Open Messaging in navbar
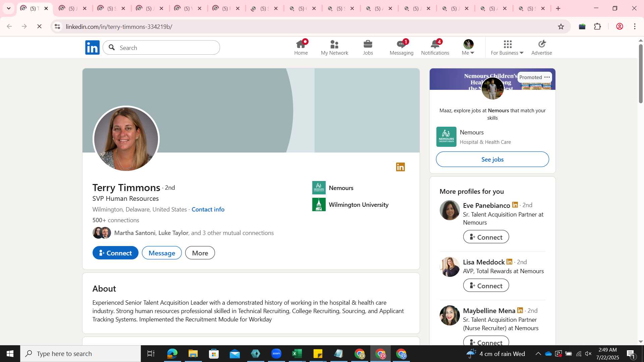The height and width of the screenshot is (362, 644). pyautogui.click(x=401, y=48)
